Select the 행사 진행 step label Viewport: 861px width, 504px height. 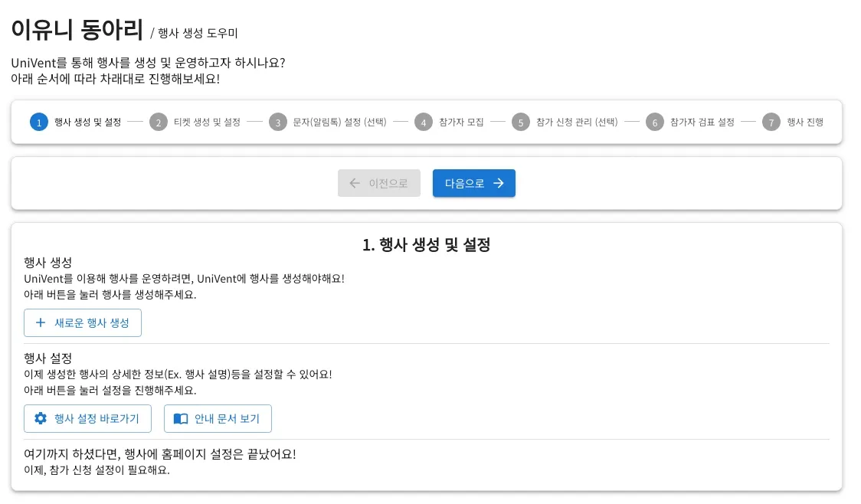805,123
